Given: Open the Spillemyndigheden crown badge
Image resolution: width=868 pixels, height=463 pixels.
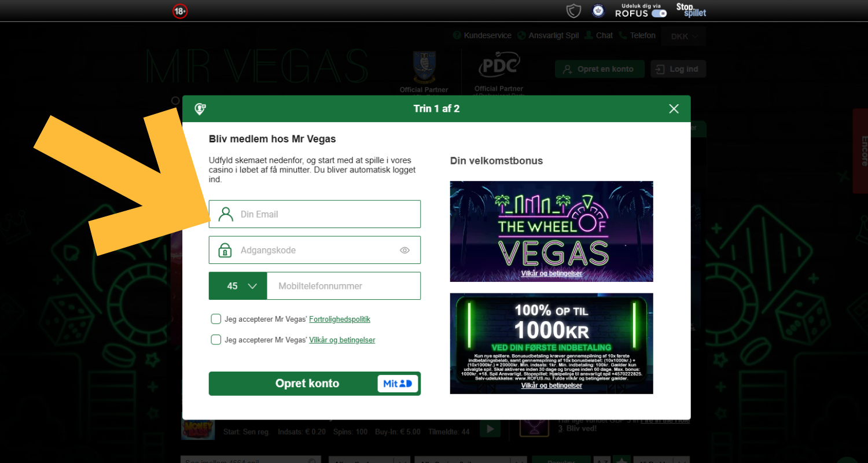Looking at the screenshot, I should pos(598,10).
